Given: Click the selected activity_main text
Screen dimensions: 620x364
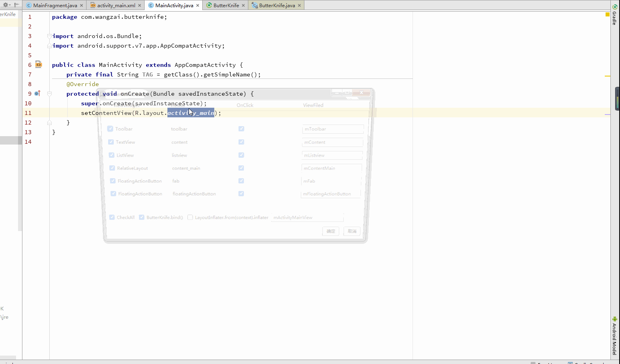Looking at the screenshot, I should pos(191,113).
